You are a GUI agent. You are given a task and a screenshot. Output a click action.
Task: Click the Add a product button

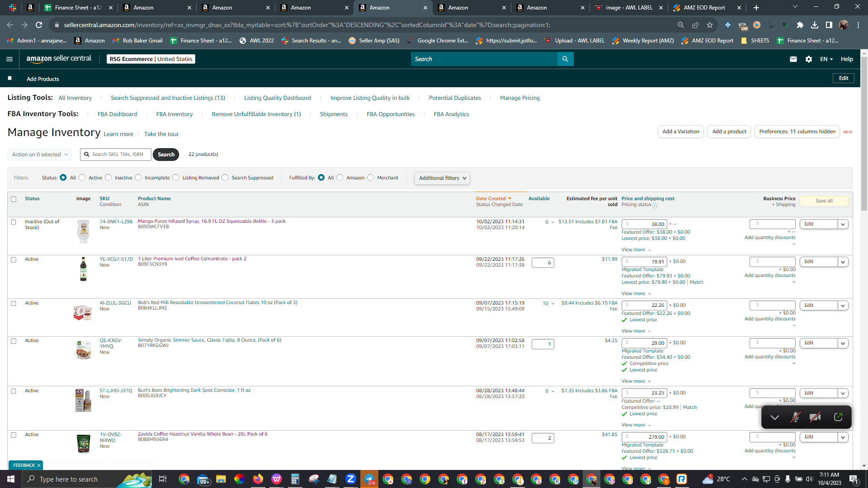pos(729,131)
